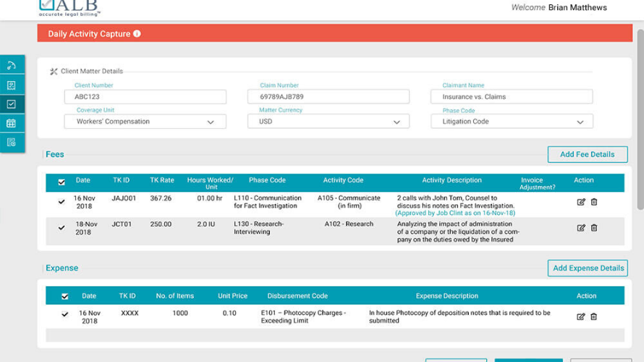This screenshot has height=362, width=644.
Task: Click the Invoice Adjustment column header
Action: [537, 183]
